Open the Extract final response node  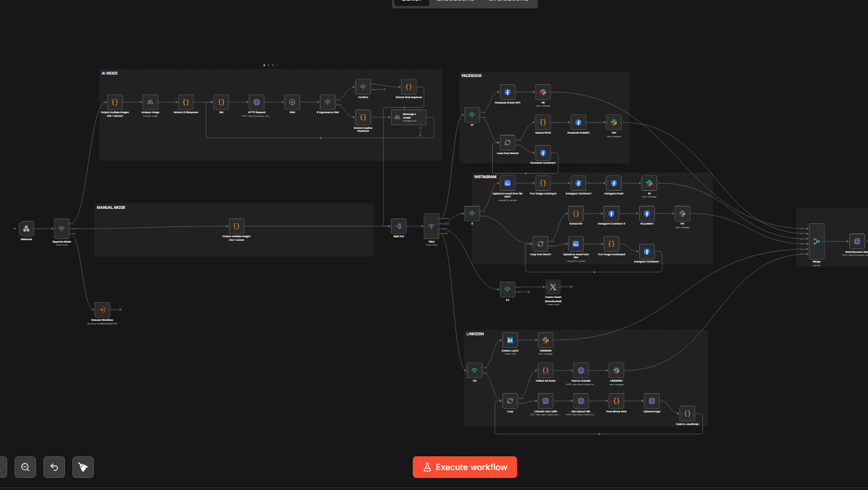408,87
